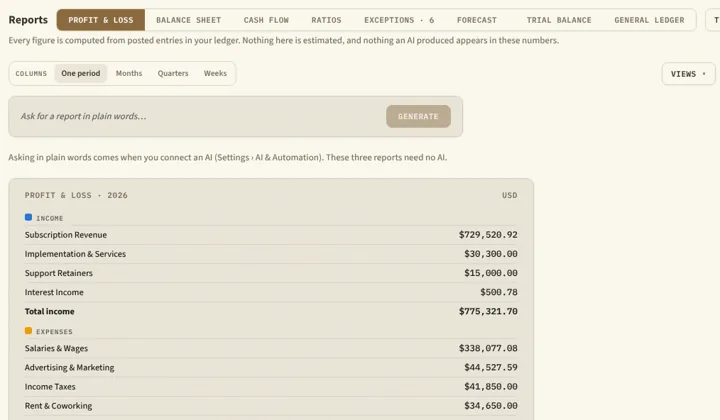Click the Subscription Revenue row label

click(66, 235)
